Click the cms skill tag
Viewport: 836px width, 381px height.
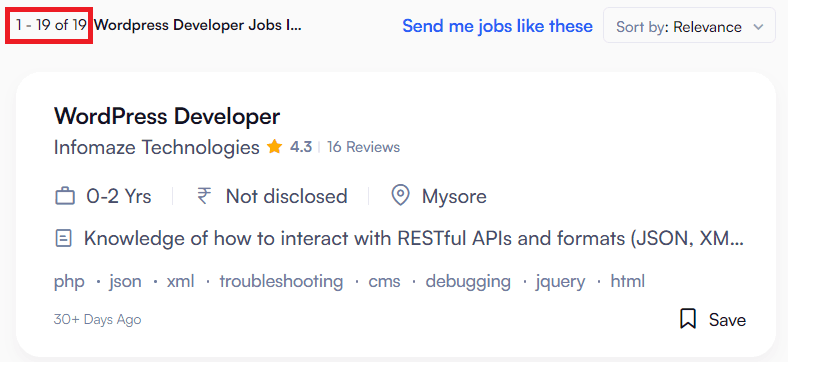click(x=384, y=281)
